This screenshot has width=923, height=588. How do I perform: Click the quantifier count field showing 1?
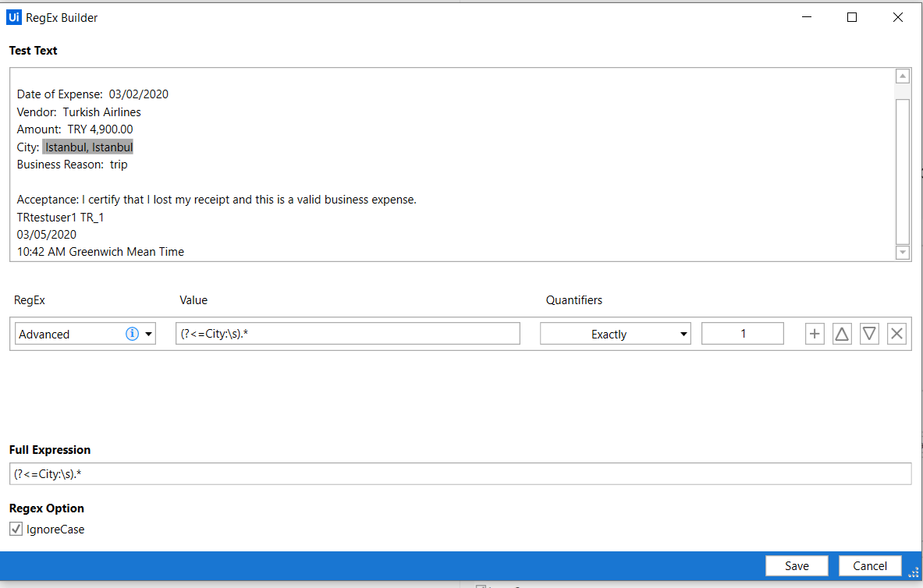coord(742,333)
